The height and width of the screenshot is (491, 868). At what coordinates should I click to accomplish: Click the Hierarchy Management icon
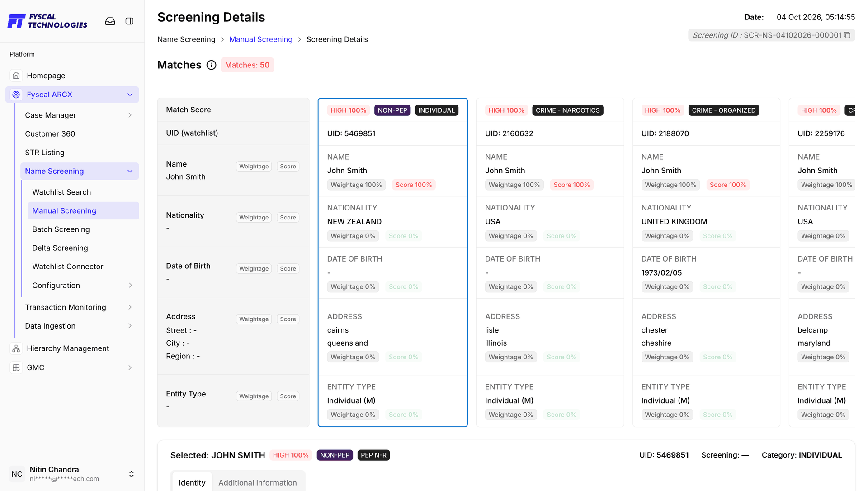point(16,348)
